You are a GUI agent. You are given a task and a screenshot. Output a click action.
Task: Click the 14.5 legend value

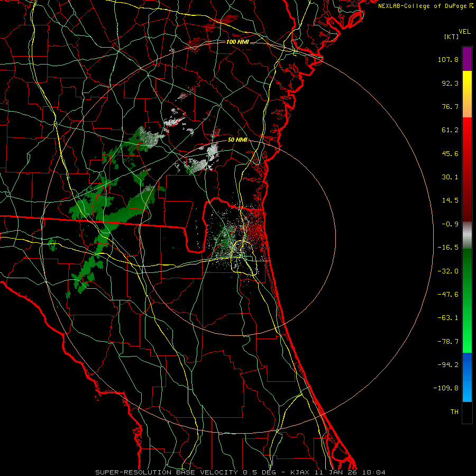pyautogui.click(x=450, y=200)
